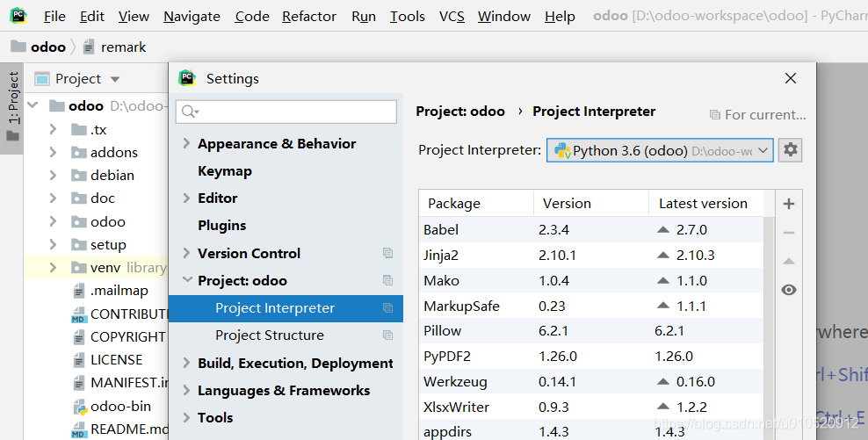Select the XlsxWriter package row
Screen dimensions: 868x440
click(x=591, y=408)
